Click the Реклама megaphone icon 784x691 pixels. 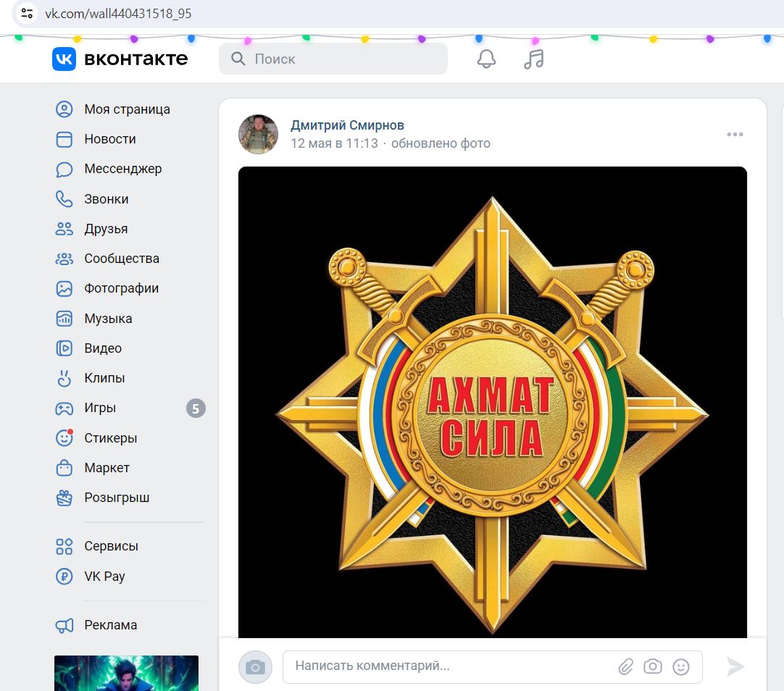click(x=64, y=625)
